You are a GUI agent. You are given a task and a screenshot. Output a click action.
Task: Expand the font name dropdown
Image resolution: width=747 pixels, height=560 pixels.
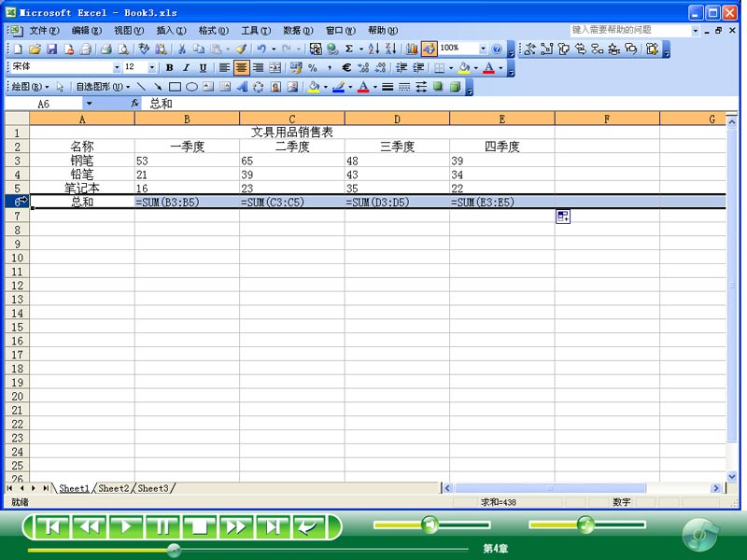coord(117,68)
